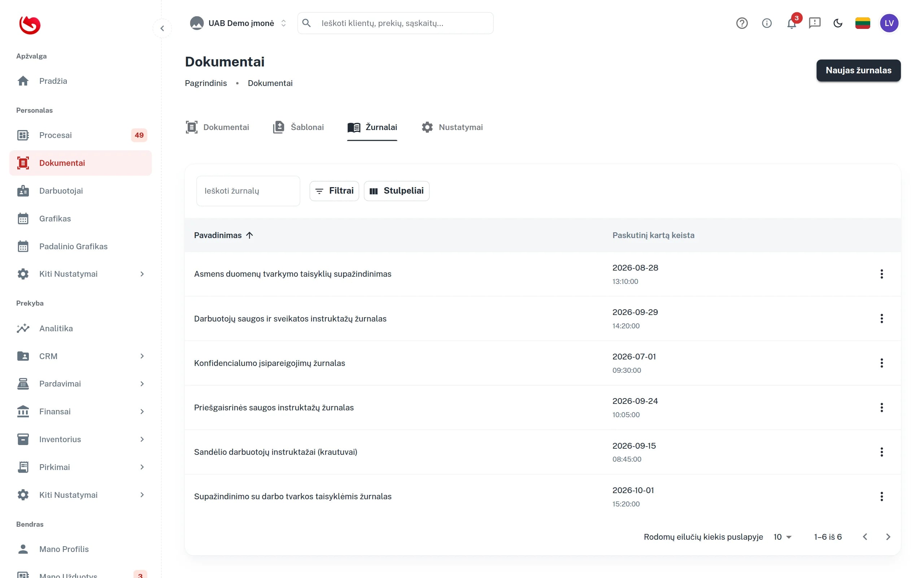Expand the Inventorius menu

pyautogui.click(x=80, y=439)
